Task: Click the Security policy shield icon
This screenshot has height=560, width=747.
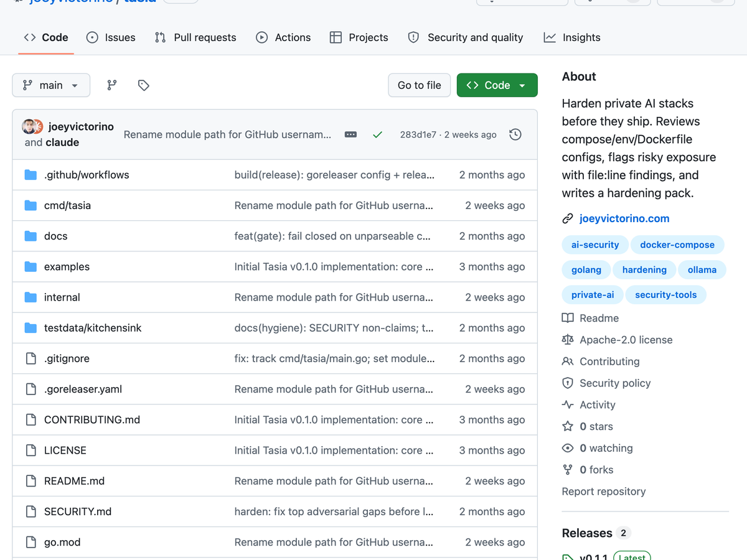Action: 568,383
